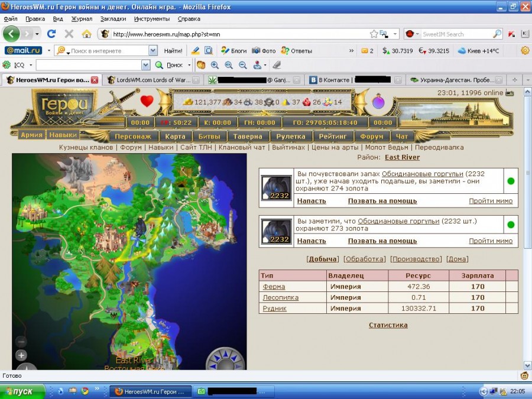Image resolution: width=532 pixels, height=399 pixels.
Task: Open the mail.ru search box dropdown
Action: pos(153,51)
